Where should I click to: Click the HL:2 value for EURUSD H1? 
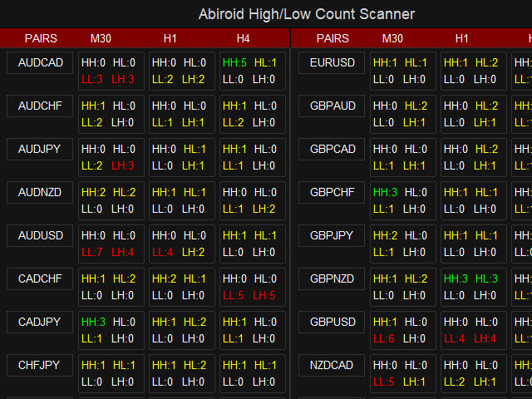point(486,63)
